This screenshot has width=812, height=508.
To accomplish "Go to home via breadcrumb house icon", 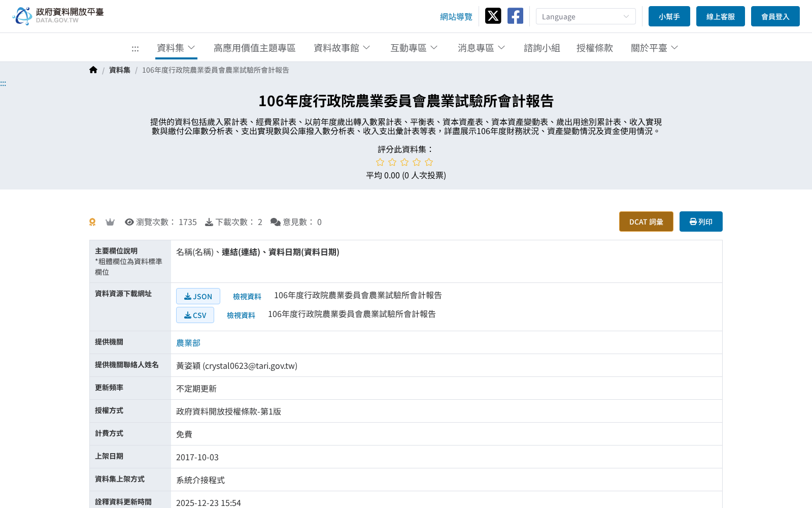I will tap(93, 70).
